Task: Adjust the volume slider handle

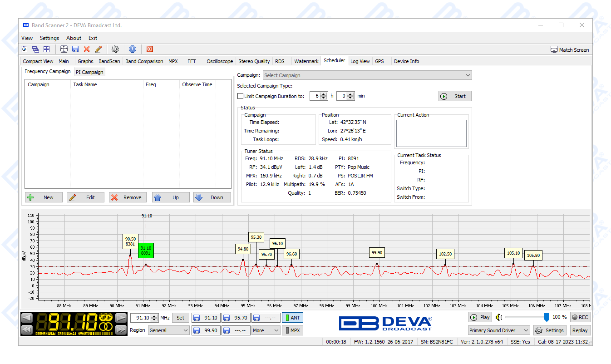Action: coord(547,317)
